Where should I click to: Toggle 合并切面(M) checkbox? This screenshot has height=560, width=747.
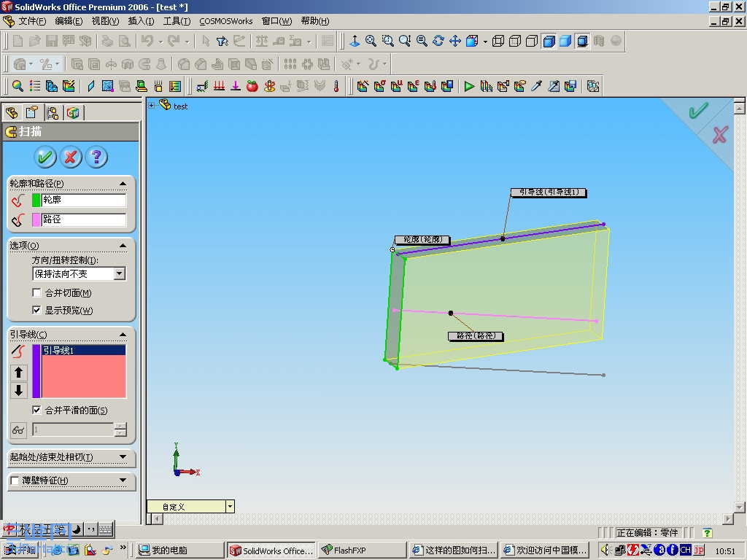36,292
